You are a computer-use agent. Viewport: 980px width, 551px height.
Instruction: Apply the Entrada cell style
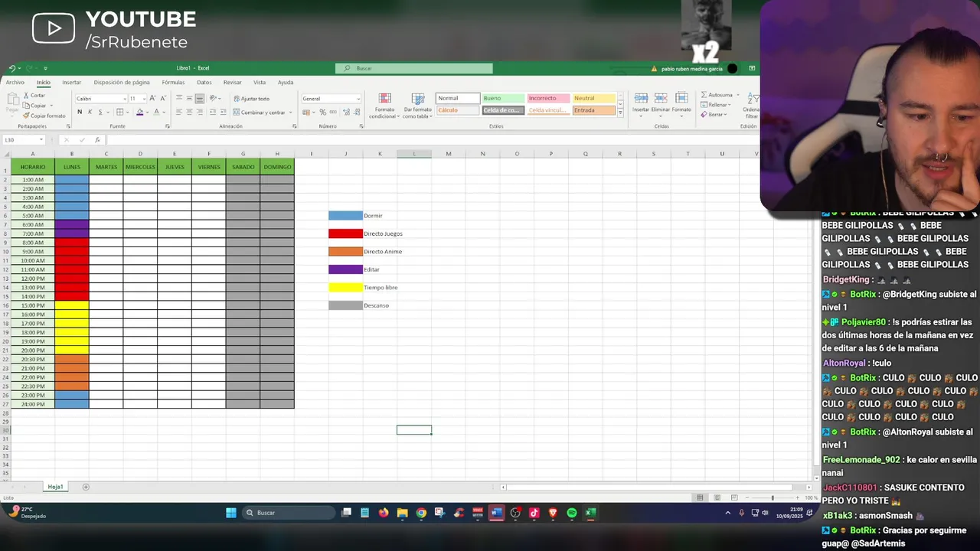[x=593, y=110]
